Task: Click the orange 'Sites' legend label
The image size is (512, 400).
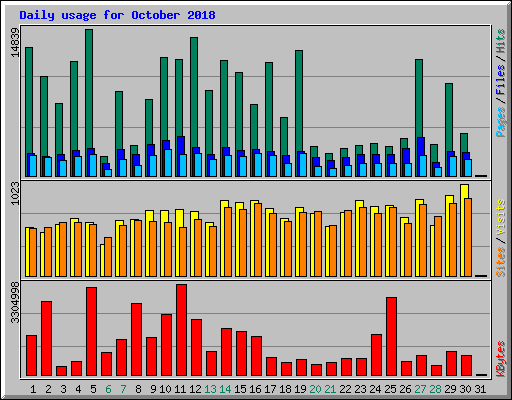Action: [501, 262]
